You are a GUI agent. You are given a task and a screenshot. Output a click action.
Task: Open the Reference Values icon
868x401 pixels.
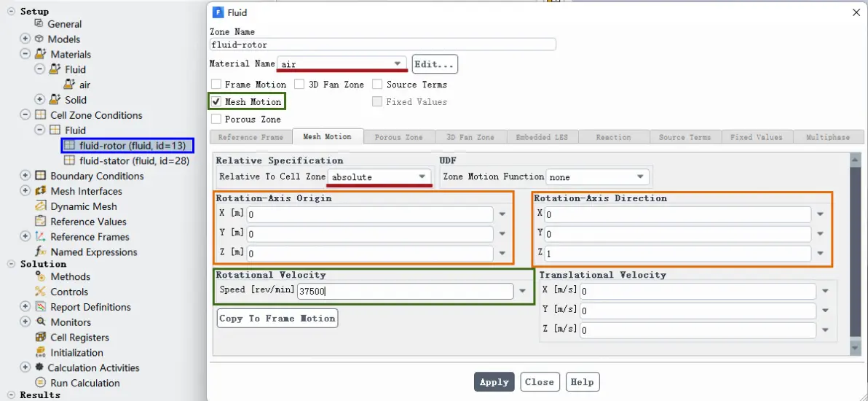tap(40, 222)
